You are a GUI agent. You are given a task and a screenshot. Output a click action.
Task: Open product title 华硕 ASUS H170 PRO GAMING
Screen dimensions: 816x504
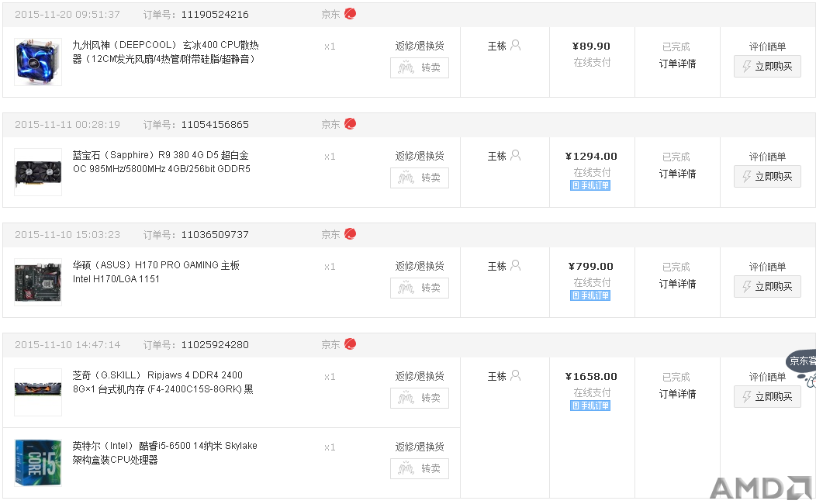click(156, 272)
